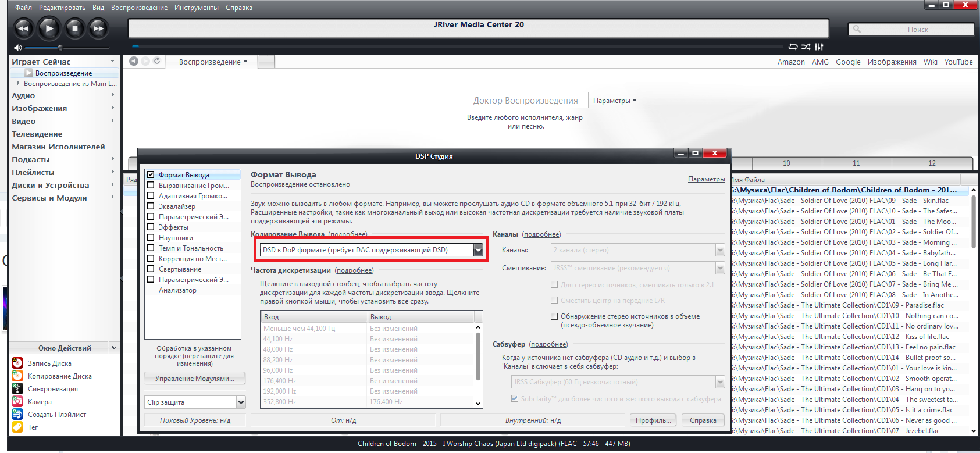Click Справка button in DSP Studio

(703, 420)
